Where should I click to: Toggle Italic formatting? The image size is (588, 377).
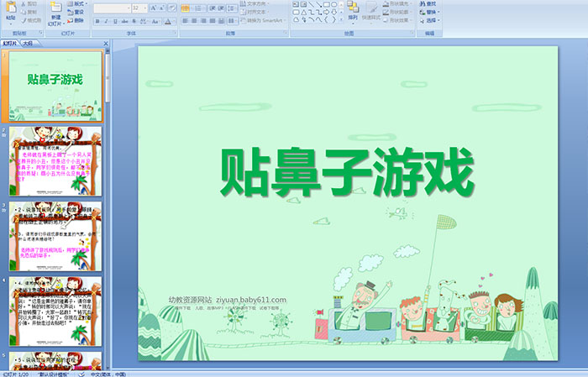point(106,21)
